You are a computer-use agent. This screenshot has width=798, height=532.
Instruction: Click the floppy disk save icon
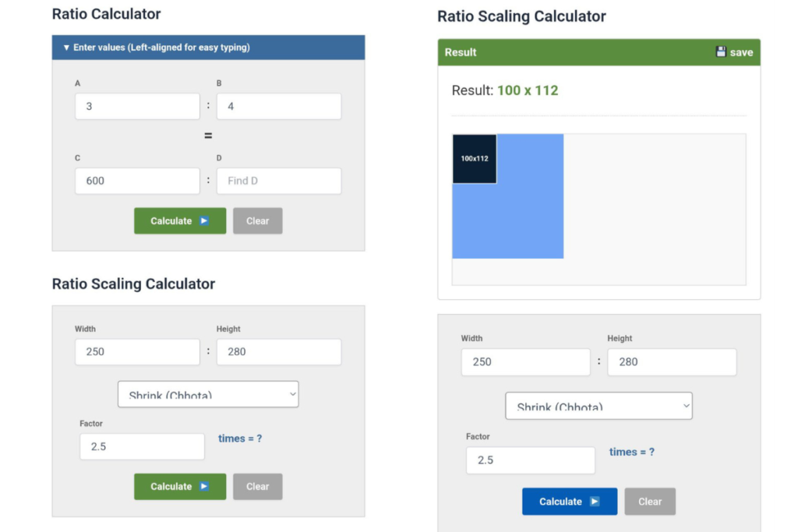pos(721,51)
